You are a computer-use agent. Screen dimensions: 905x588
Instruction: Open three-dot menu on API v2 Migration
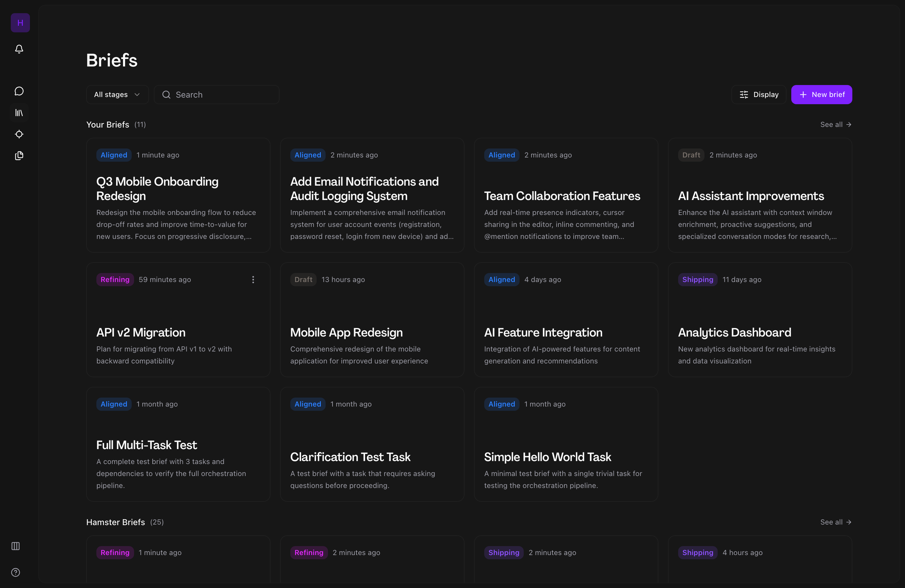click(253, 280)
